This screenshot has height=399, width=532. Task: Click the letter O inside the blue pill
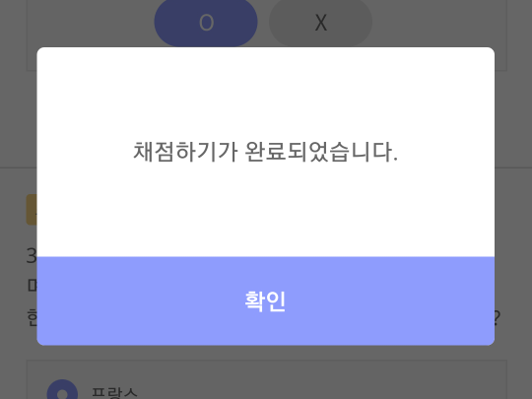[x=206, y=23]
